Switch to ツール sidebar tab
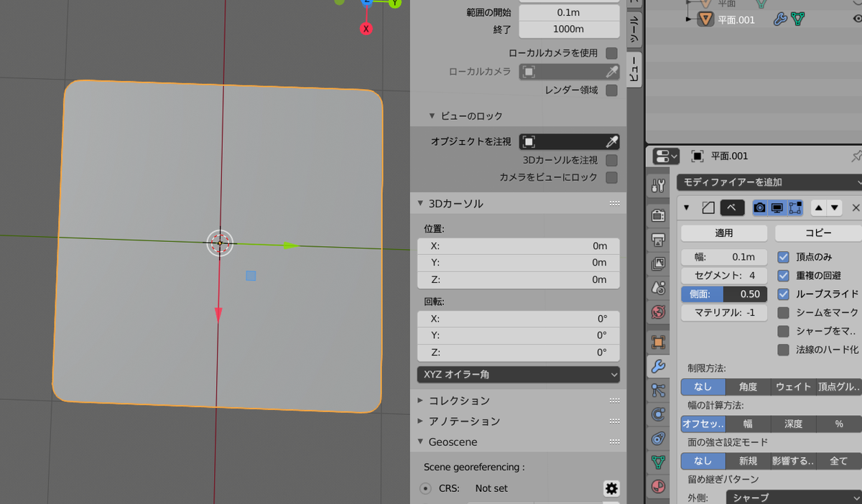This screenshot has width=862, height=504. [634, 30]
